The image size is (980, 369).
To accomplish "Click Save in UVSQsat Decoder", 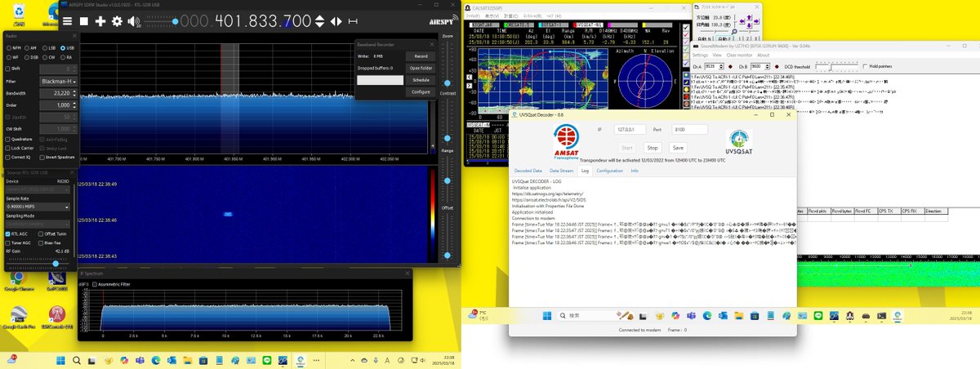I will tap(678, 148).
